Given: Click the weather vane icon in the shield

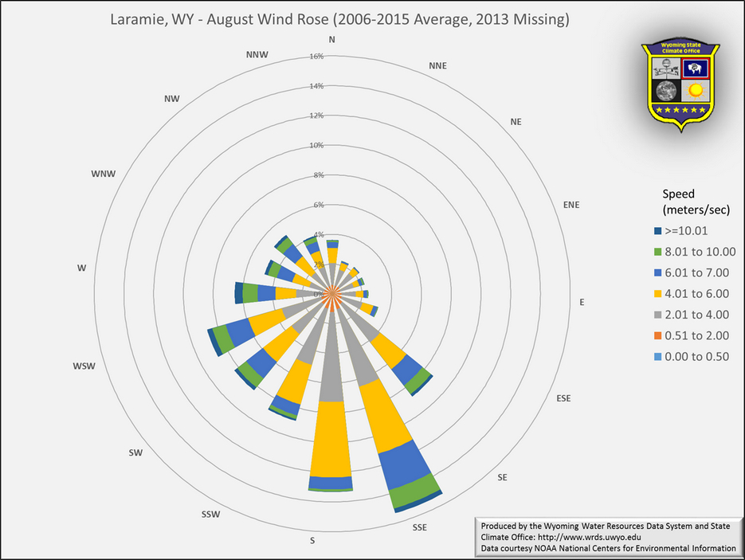Looking at the screenshot, I should [666, 69].
